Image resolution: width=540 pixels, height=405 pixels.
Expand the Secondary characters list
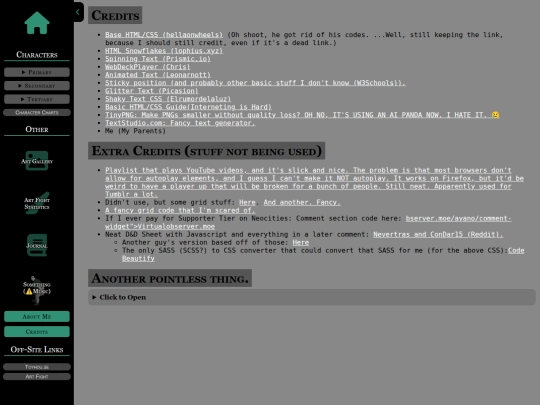click(x=37, y=85)
